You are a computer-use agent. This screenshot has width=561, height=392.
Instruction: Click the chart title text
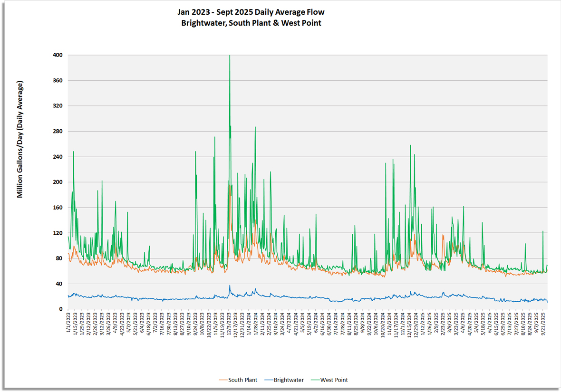(x=251, y=12)
